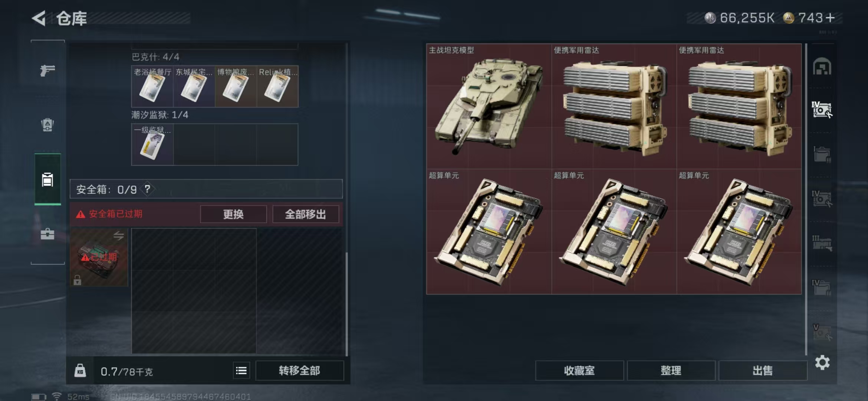Click the 转移全部 transfer all button
Screen dimensions: 868x401
[300, 371]
